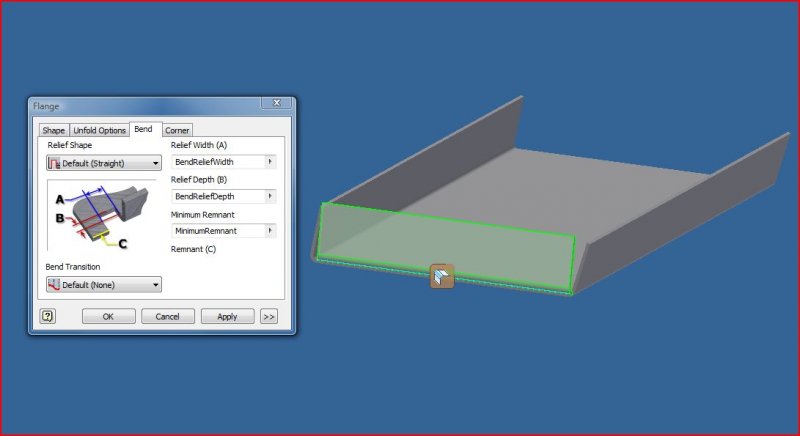Image resolution: width=800 pixels, height=436 pixels.
Task: Open the Unfold Options tab
Action: (99, 131)
